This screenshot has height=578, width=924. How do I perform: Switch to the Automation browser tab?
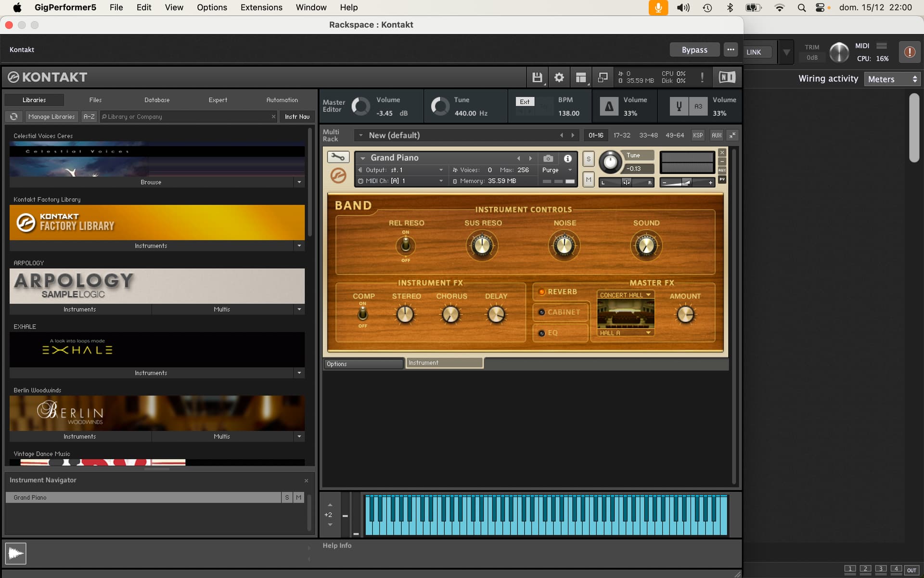(282, 100)
